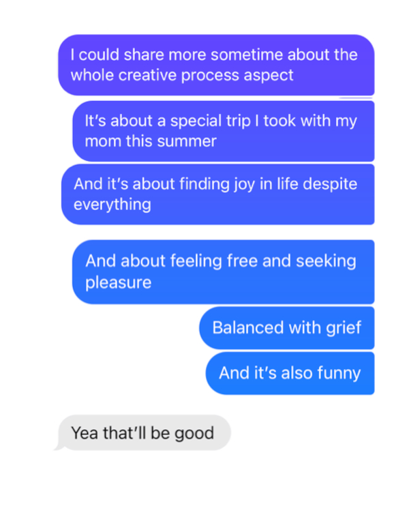Click the "finding joy in life" message bubble
The height and width of the screenshot is (532, 409).
(x=217, y=194)
